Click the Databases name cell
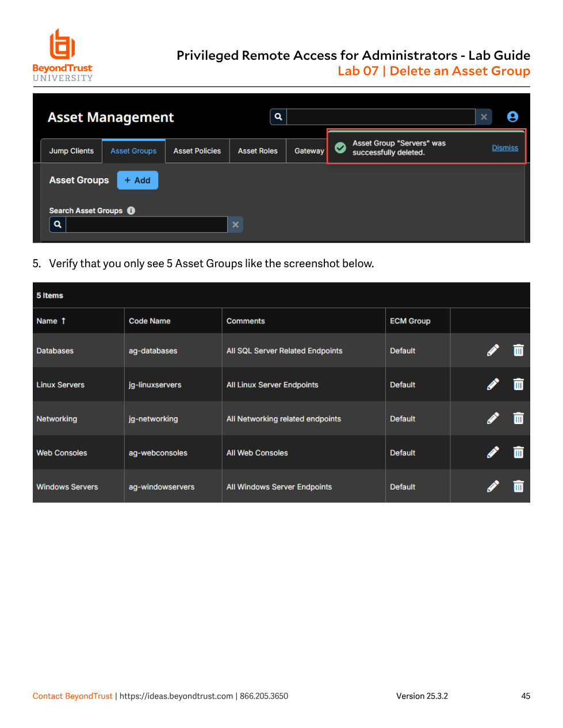This screenshot has height=728, width=563. (x=55, y=350)
